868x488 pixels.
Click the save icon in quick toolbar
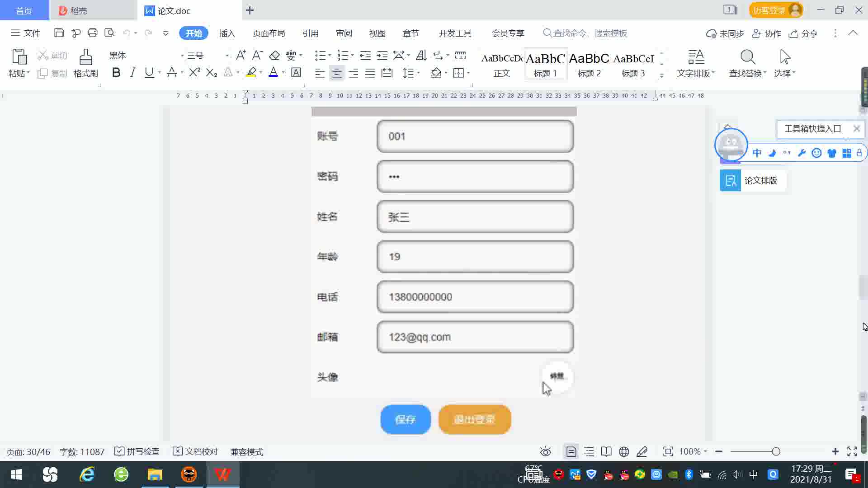59,33
